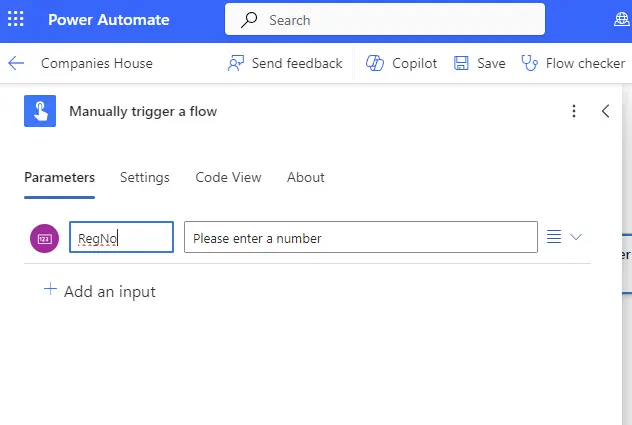This screenshot has height=425, width=632.
Task: Click the Flow checker stethoscope icon
Action: coord(529,63)
